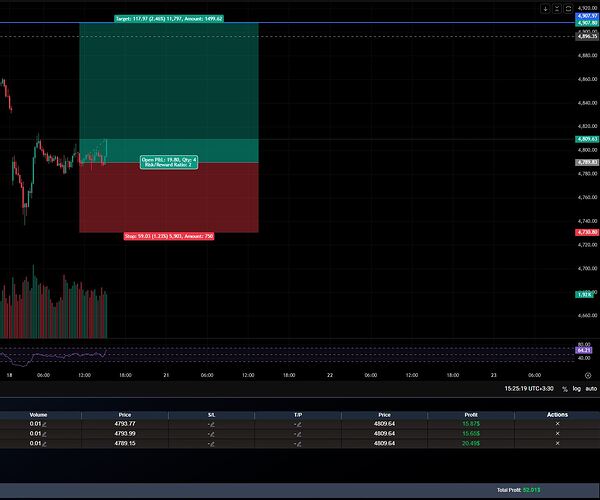Image resolution: width=600 pixels, height=500 pixels.
Task: Click the 20.49$ profit value
Action: click(471, 443)
